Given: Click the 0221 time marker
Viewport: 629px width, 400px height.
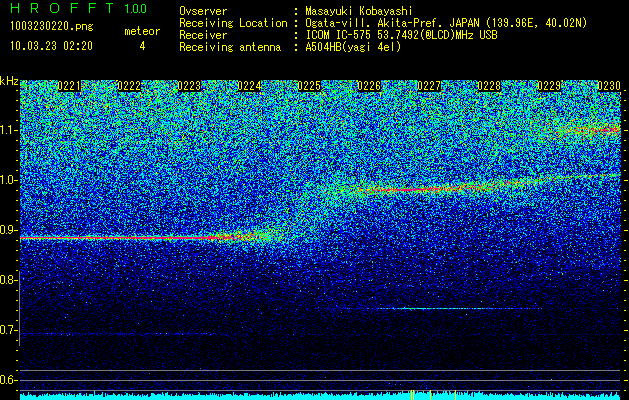Looking at the screenshot, I should 69,86.
